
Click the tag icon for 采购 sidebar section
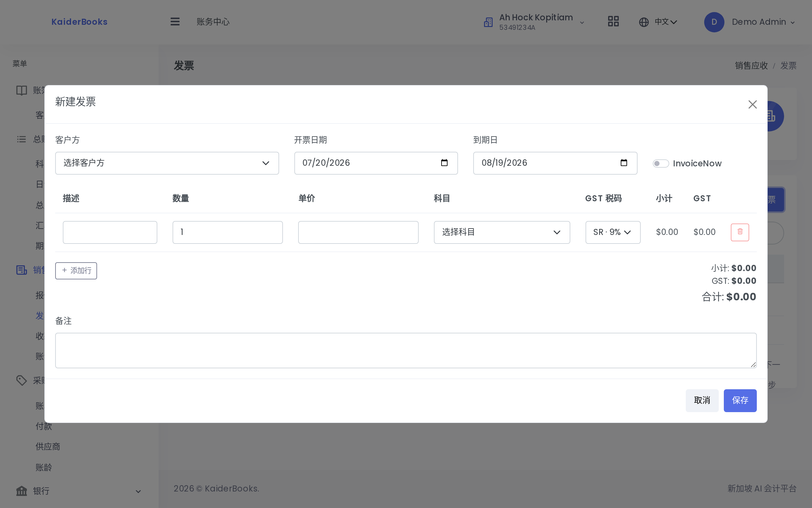coord(22,380)
